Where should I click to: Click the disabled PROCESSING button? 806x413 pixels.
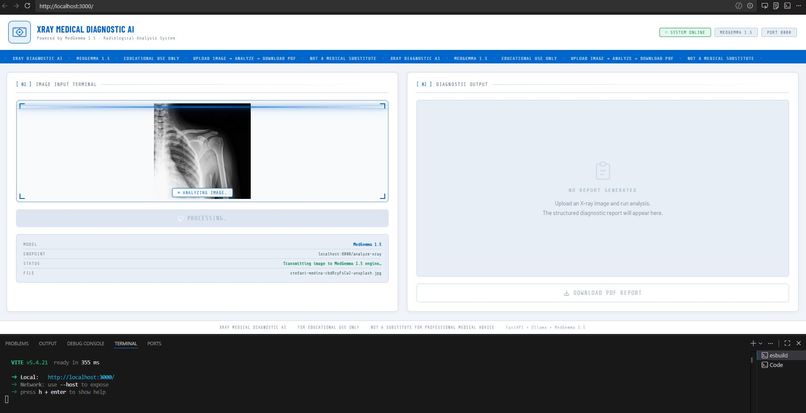(202, 218)
